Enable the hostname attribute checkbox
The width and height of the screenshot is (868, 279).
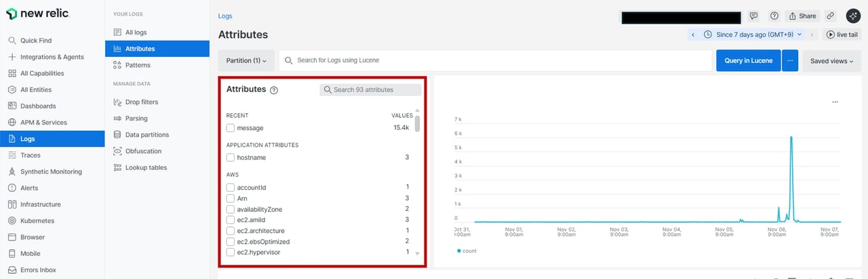click(x=231, y=158)
